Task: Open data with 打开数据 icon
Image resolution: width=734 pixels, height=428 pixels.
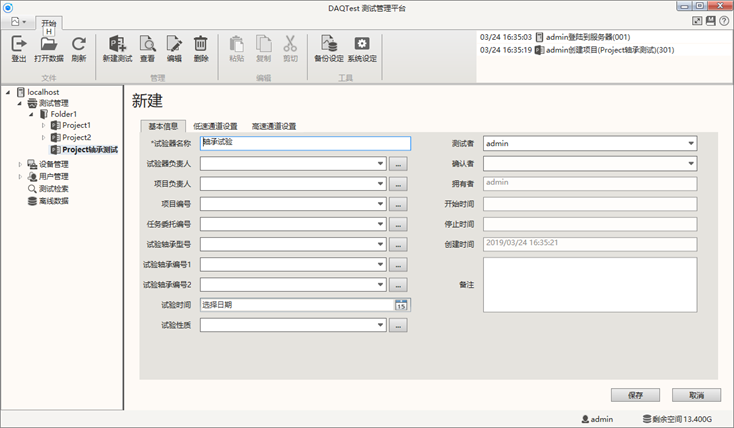Action: point(48,44)
